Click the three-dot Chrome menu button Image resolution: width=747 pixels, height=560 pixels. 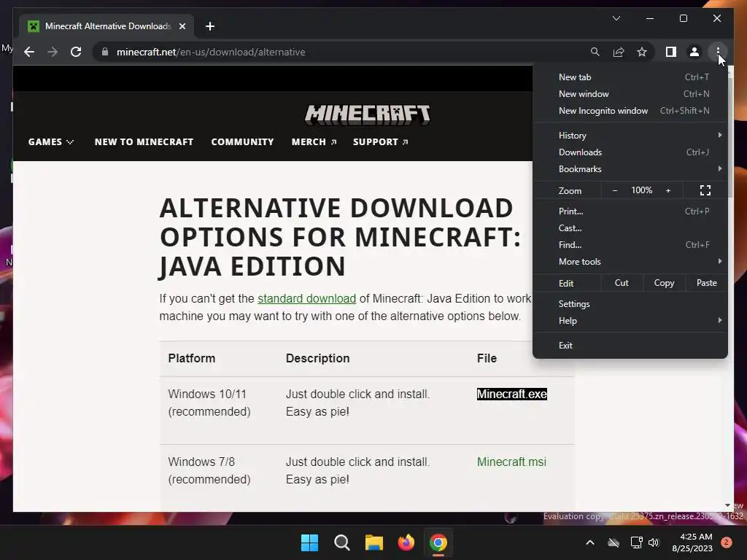[718, 52]
